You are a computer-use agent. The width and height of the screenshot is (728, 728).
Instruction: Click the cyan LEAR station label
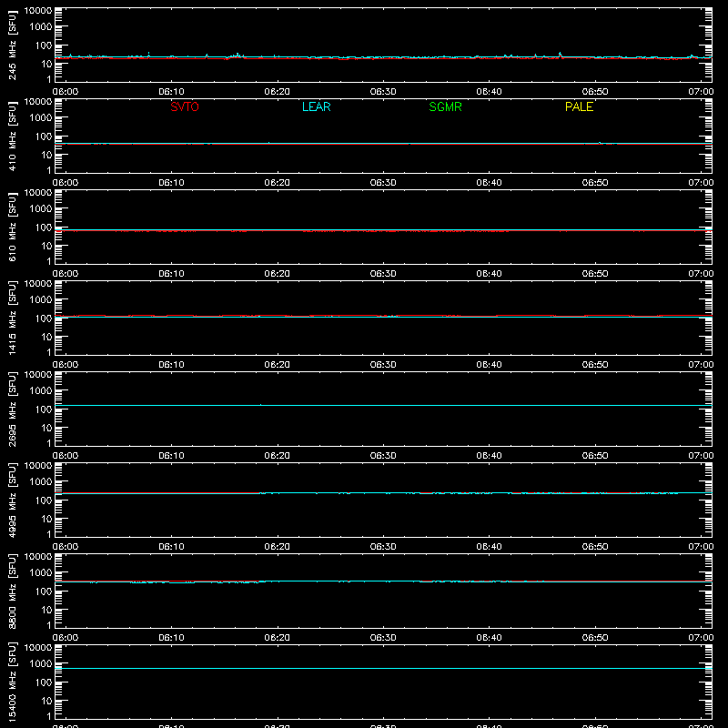(x=316, y=106)
